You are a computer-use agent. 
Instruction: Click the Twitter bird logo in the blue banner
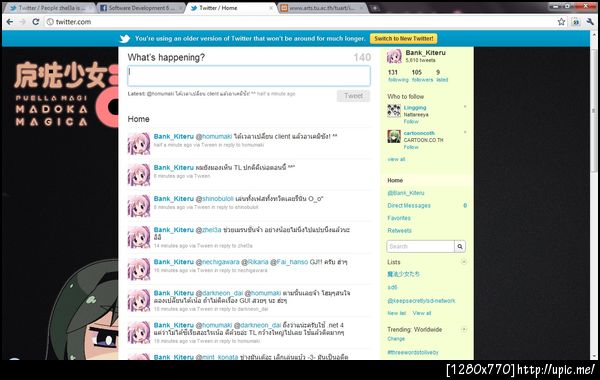(125, 39)
